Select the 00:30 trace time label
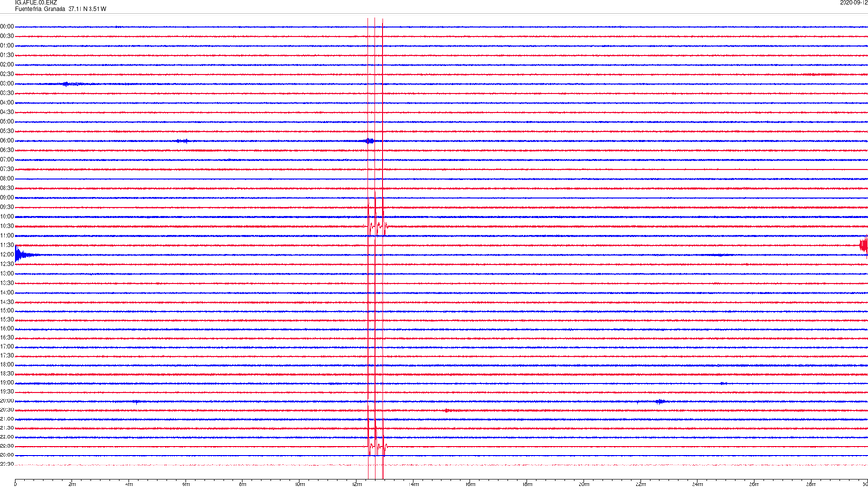The image size is (868, 488). coord(7,36)
